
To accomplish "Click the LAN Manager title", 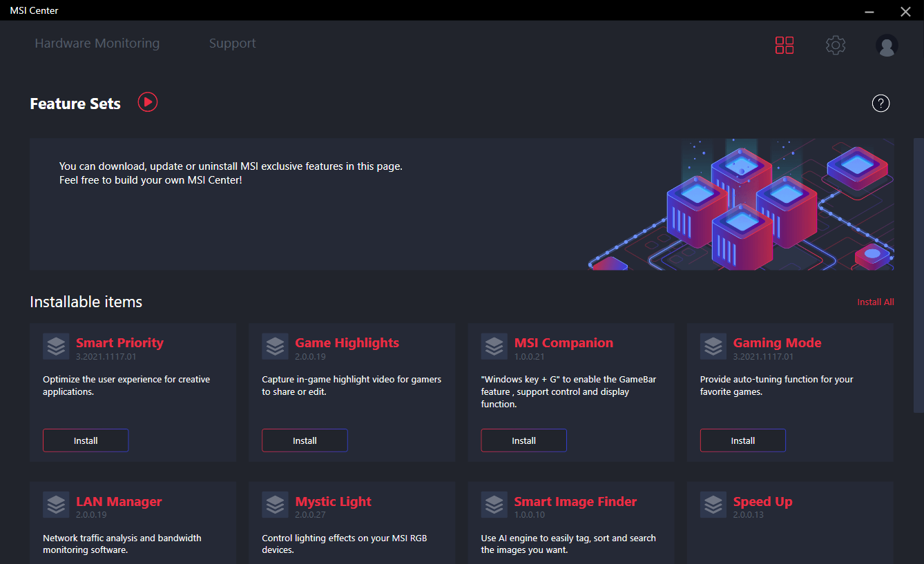I will (x=119, y=502).
